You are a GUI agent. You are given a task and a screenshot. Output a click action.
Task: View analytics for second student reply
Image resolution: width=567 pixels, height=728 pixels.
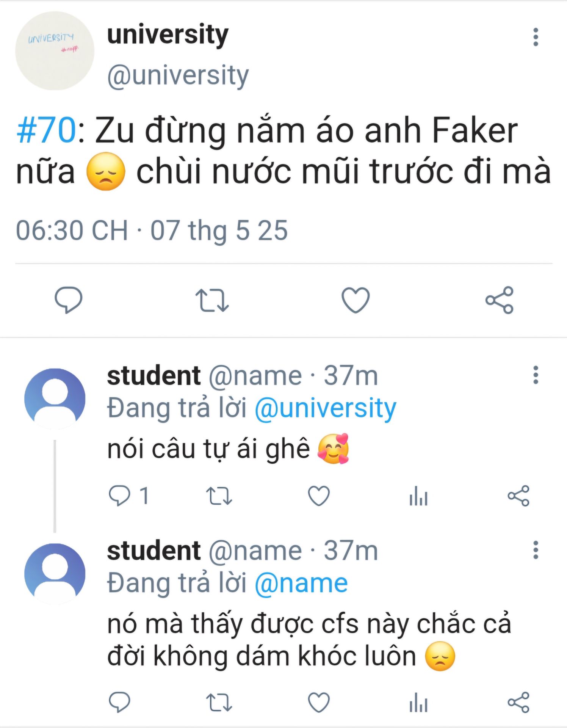418,702
